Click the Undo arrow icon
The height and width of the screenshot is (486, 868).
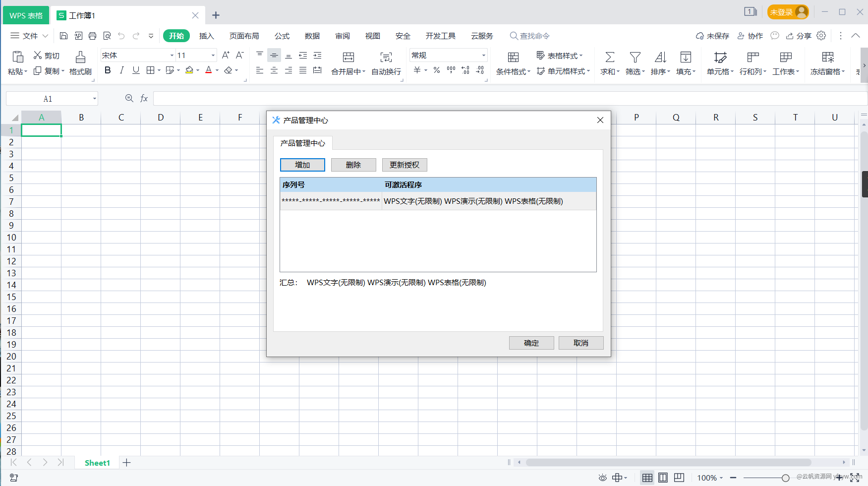point(121,36)
